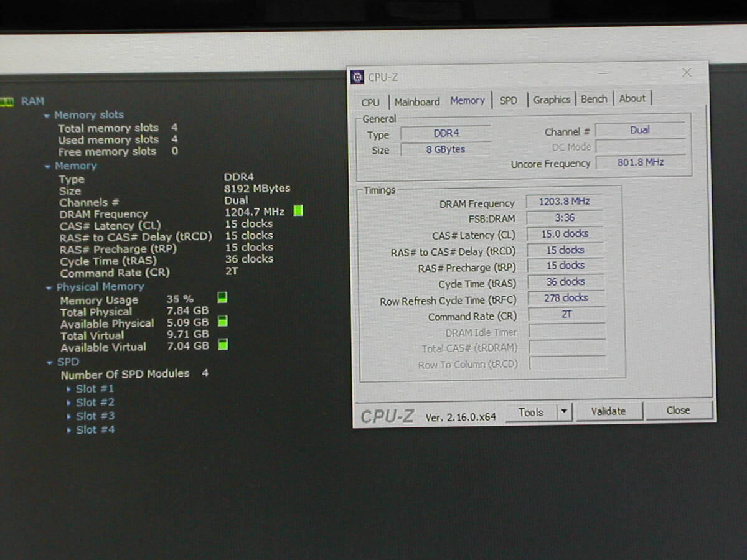Click the Validate button
This screenshot has height=560, width=747.
(x=608, y=411)
